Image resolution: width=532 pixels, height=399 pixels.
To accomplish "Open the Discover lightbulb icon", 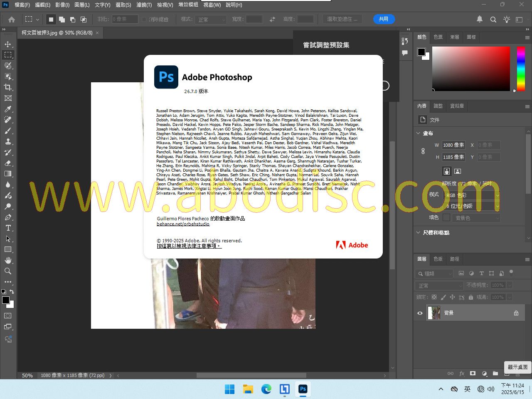I will (x=507, y=19).
